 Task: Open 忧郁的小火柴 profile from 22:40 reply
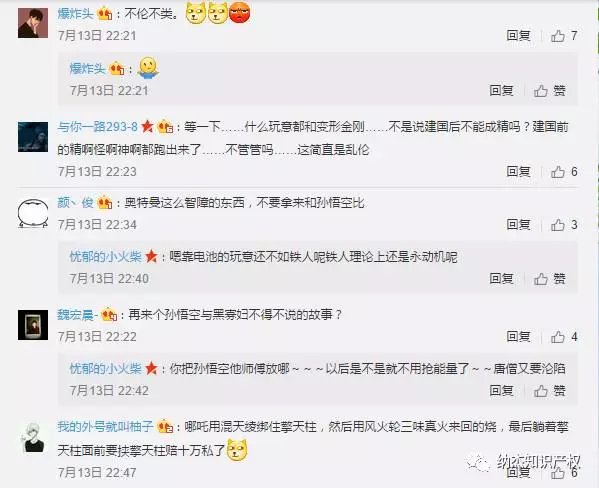tap(106, 257)
